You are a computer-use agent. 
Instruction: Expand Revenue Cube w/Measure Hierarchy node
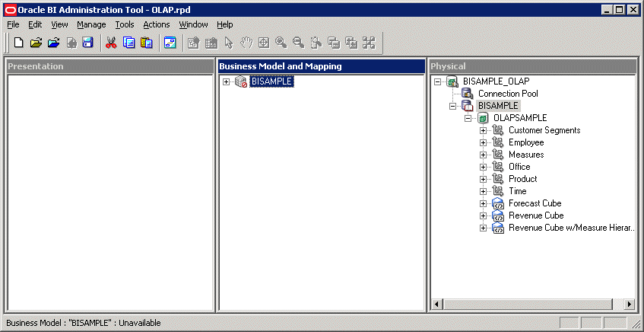pos(483,228)
